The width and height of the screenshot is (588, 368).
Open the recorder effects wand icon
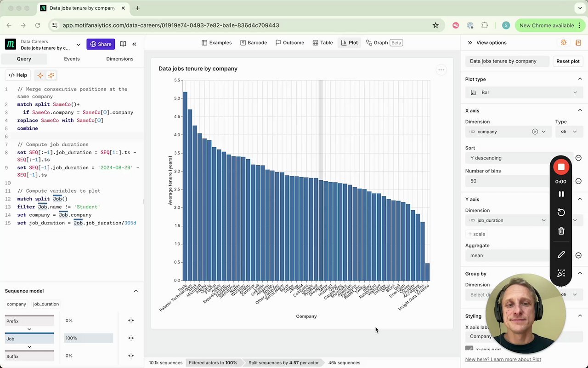click(x=561, y=273)
